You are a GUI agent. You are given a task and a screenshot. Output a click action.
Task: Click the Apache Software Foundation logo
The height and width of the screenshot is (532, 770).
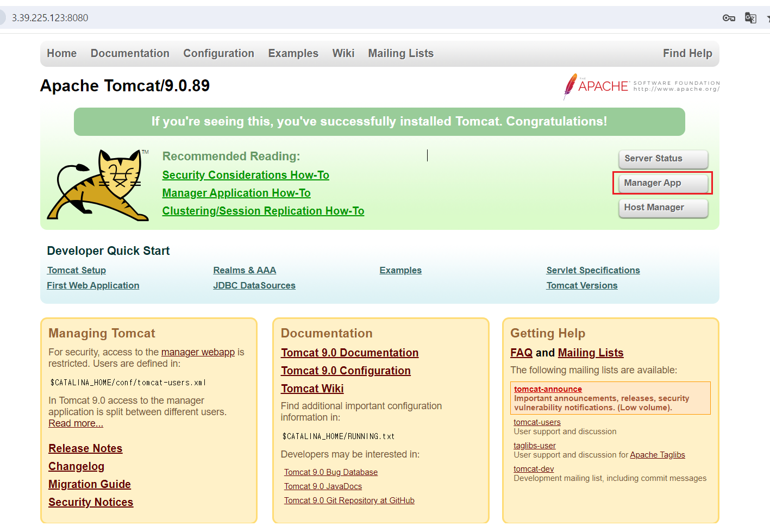point(641,86)
